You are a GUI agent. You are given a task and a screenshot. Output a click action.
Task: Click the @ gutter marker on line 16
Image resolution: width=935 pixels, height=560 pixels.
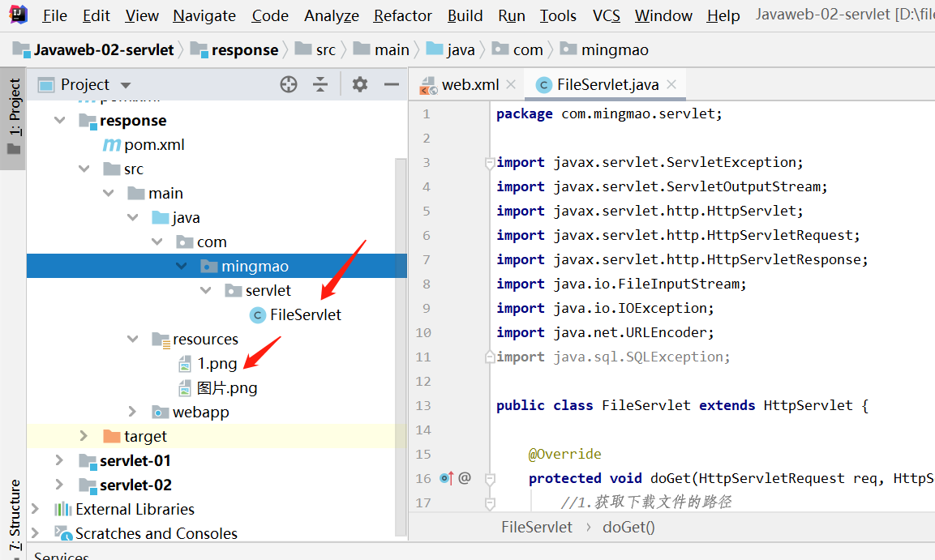pos(465,478)
